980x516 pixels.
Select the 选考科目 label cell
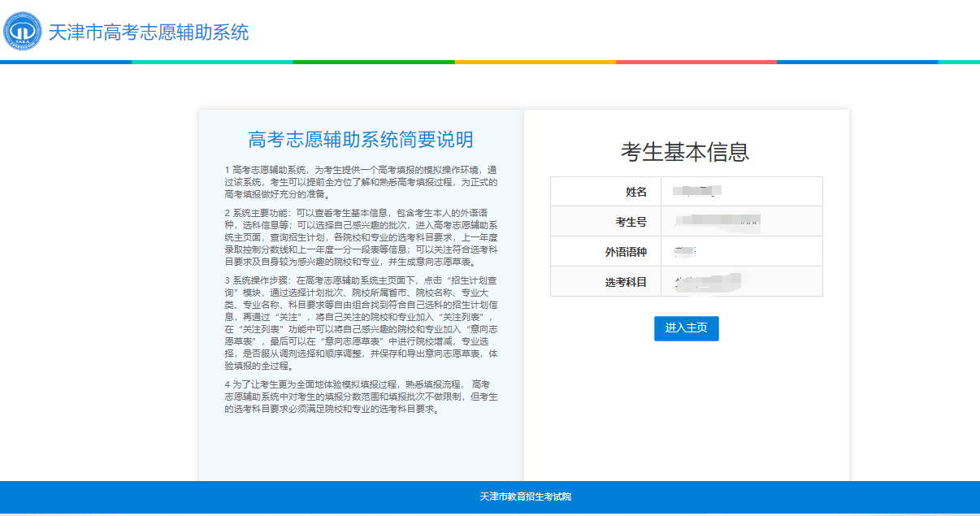tap(606, 282)
